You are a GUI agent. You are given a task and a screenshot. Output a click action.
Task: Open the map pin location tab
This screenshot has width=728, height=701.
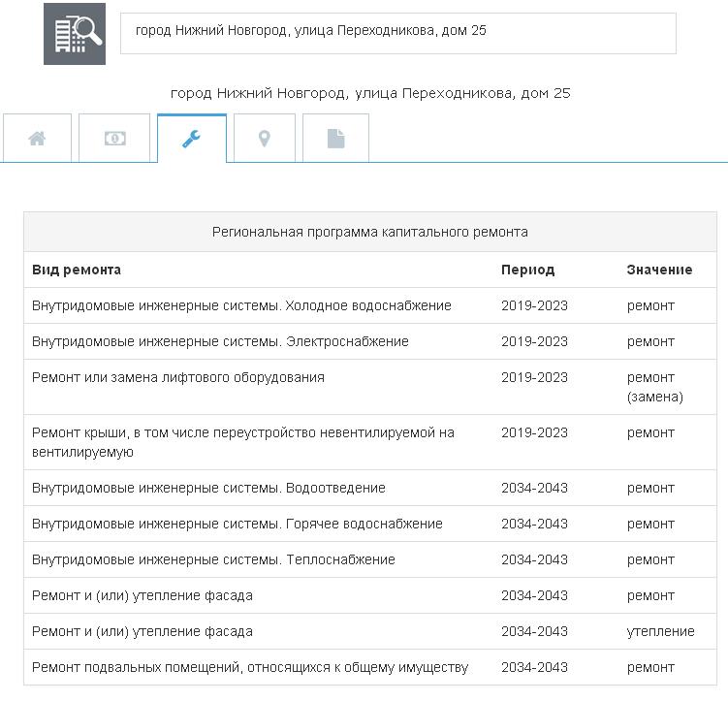pos(264,139)
